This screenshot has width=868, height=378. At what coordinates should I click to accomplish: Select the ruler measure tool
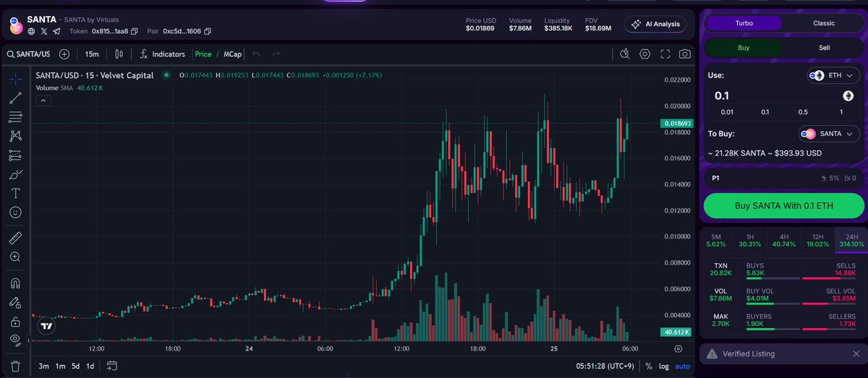point(15,238)
